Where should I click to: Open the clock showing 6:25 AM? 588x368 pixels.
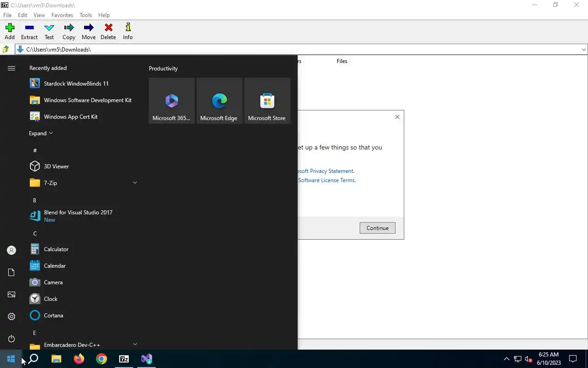(x=548, y=359)
